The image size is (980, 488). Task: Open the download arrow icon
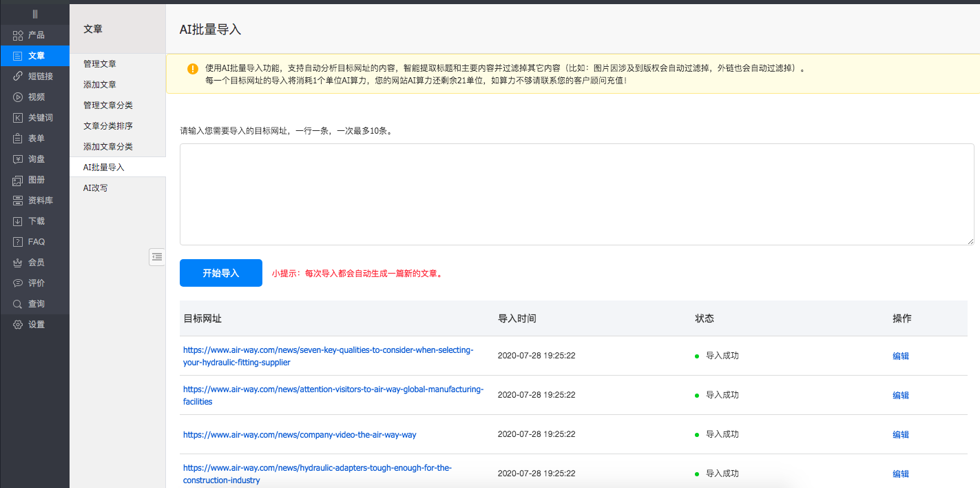tap(18, 221)
